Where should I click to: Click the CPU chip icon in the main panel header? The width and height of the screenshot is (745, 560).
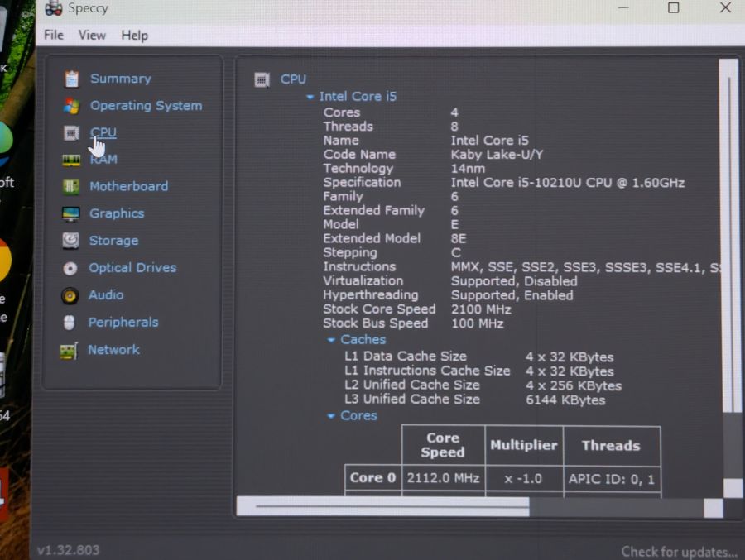[x=262, y=79]
